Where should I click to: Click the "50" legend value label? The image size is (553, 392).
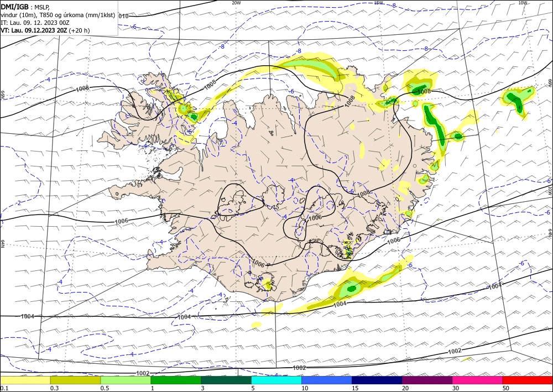506,388
